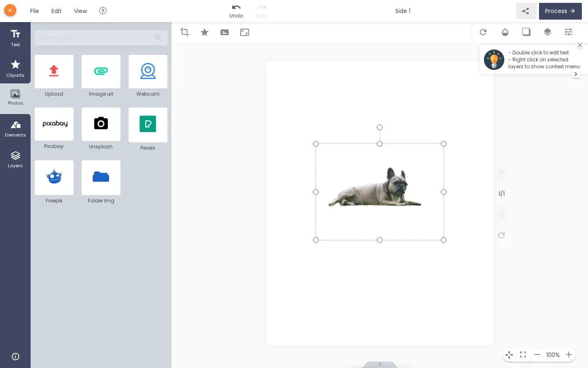Open Unsplash photo source
This screenshot has height=368, width=588.
pos(101,124)
